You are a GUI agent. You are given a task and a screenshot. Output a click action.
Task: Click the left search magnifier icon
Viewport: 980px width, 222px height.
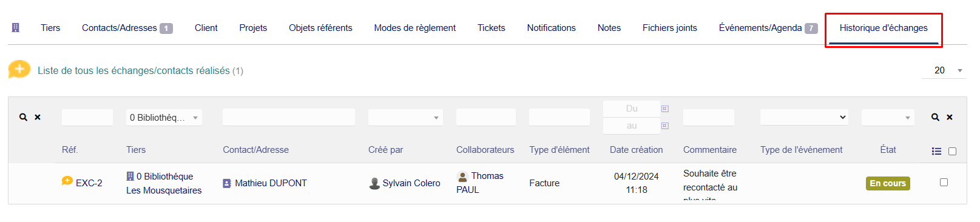click(x=23, y=117)
